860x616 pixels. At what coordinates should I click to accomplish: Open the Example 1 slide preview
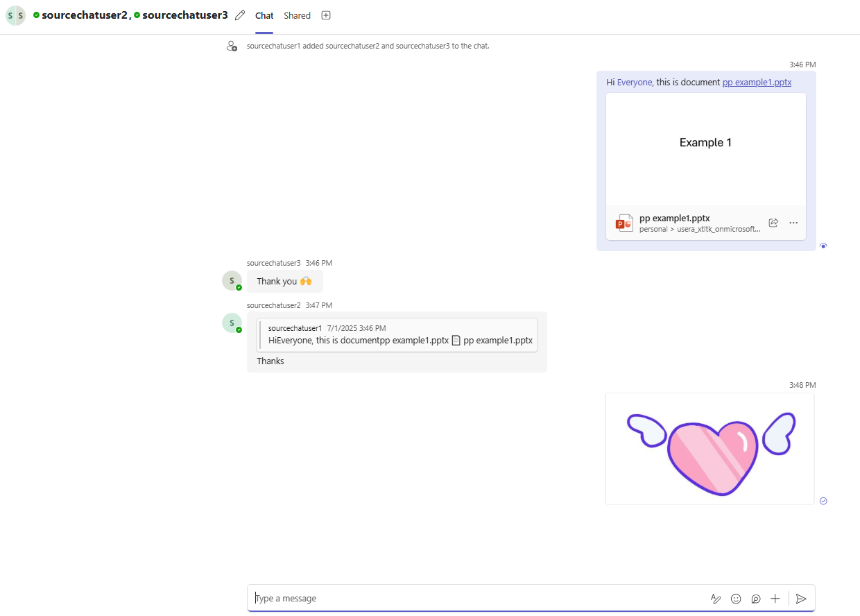click(x=705, y=148)
